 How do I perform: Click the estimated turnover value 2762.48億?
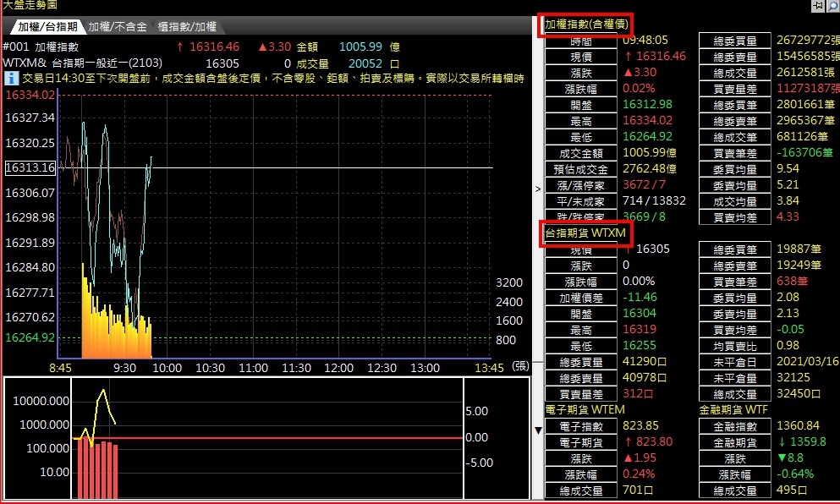click(650, 169)
